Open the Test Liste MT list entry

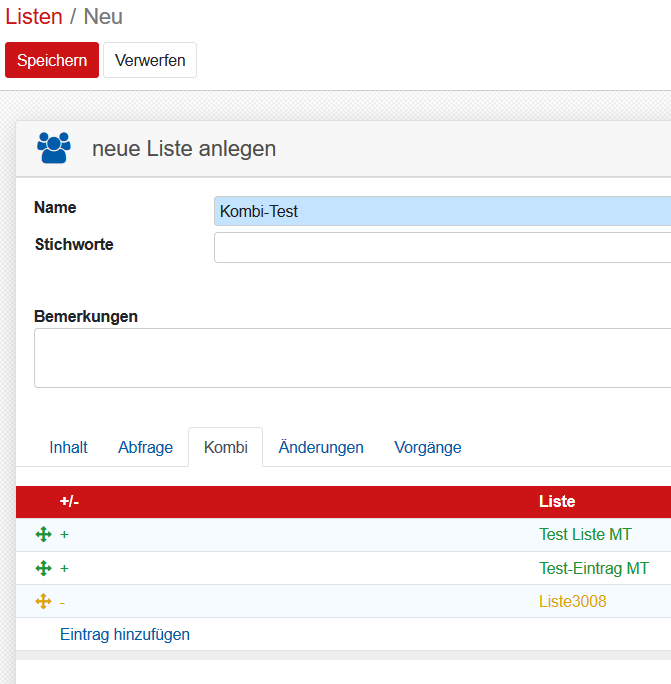(x=585, y=535)
